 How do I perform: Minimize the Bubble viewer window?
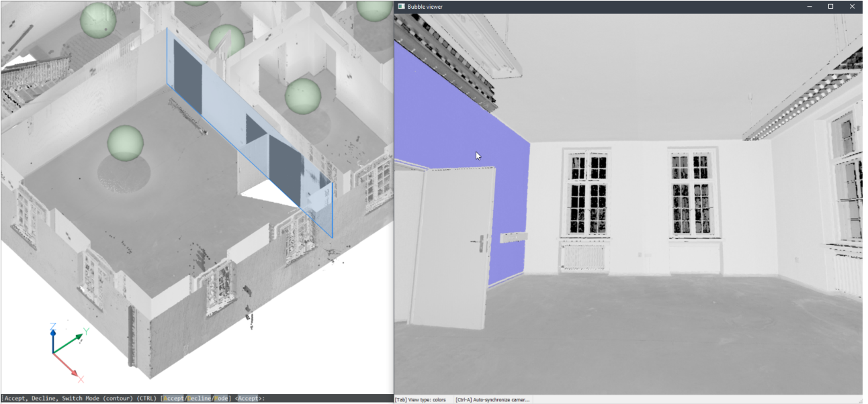(810, 7)
